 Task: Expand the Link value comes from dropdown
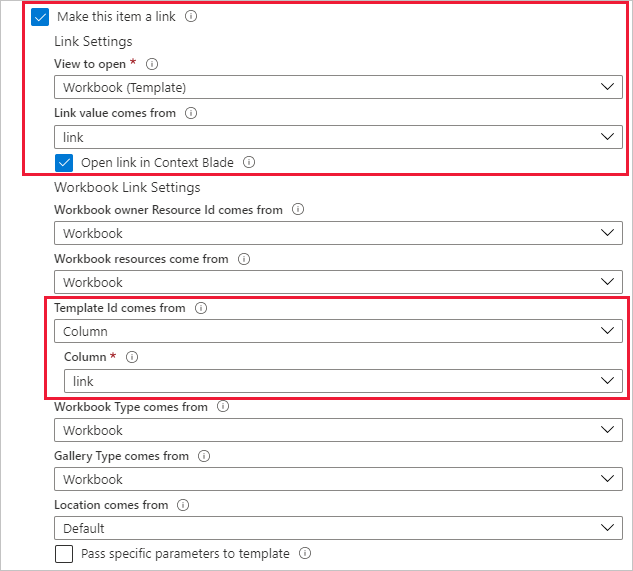coord(338,137)
